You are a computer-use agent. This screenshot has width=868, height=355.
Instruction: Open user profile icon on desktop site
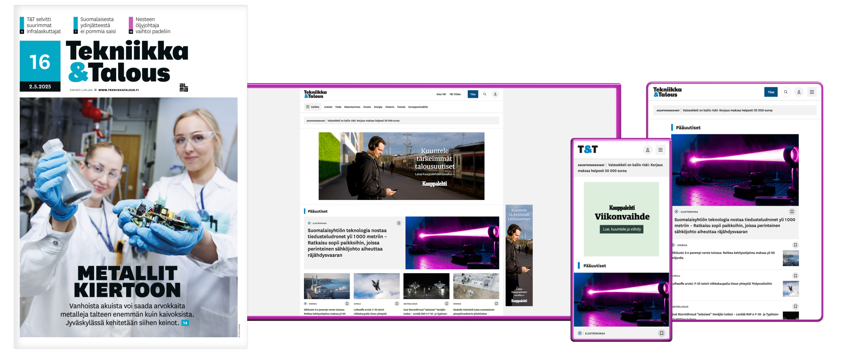(x=495, y=94)
